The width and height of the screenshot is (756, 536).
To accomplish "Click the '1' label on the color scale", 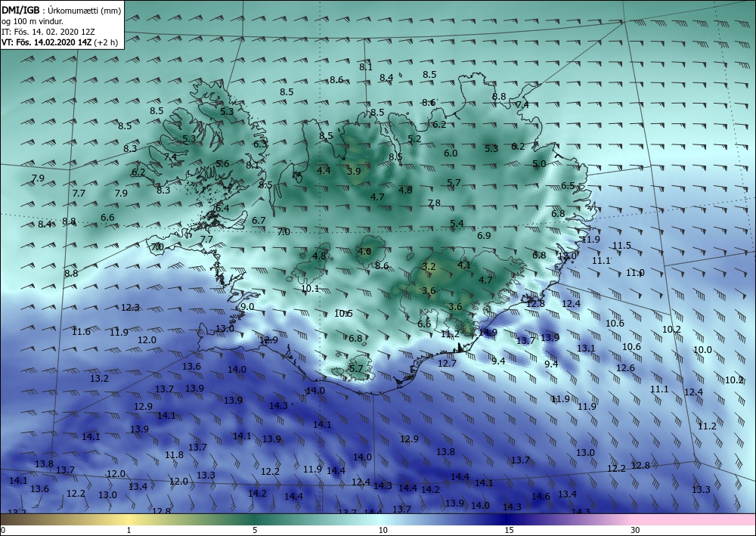I will coord(129,530).
